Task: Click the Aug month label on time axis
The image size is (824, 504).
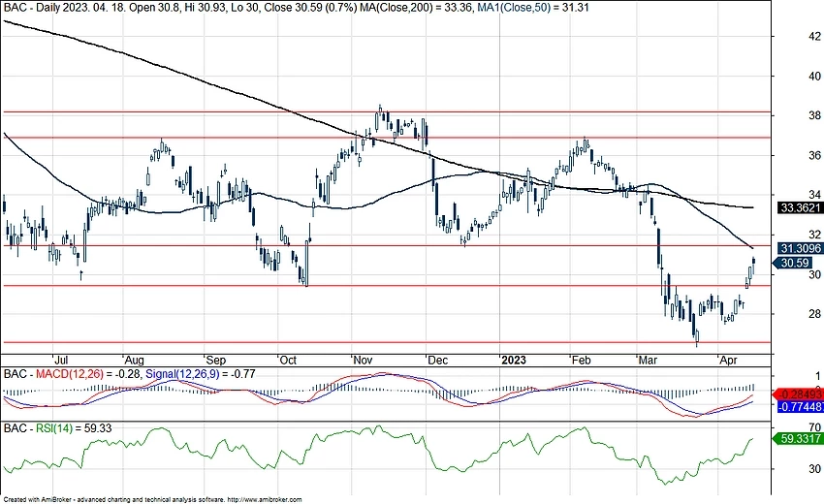Action: 134,360
